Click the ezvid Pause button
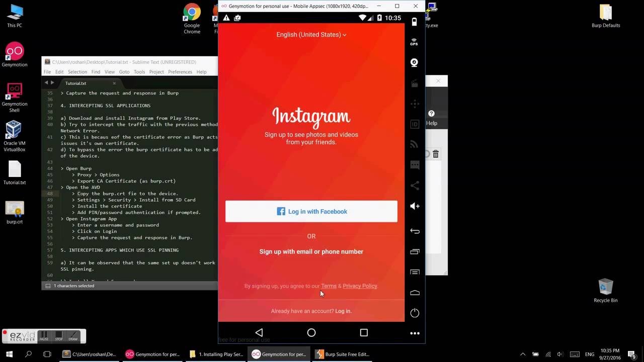The width and height of the screenshot is (644, 362). 44,336
